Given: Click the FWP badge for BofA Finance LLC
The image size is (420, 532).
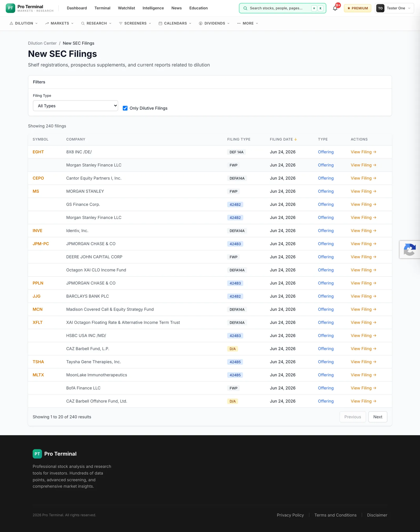Looking at the screenshot, I should click(x=233, y=388).
